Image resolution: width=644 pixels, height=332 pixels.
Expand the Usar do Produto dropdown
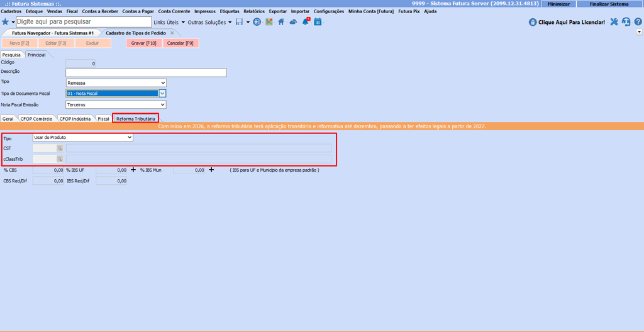(130, 138)
